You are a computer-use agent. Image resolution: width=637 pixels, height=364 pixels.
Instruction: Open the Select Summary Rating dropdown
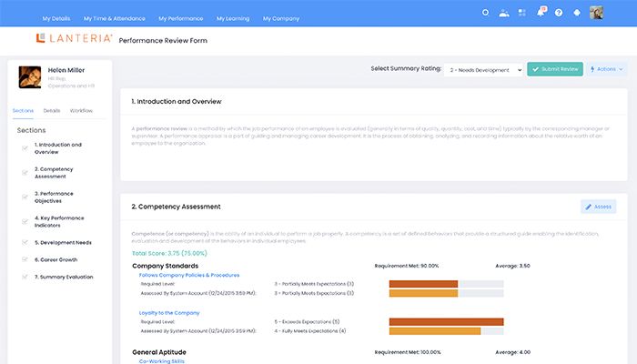coord(484,69)
